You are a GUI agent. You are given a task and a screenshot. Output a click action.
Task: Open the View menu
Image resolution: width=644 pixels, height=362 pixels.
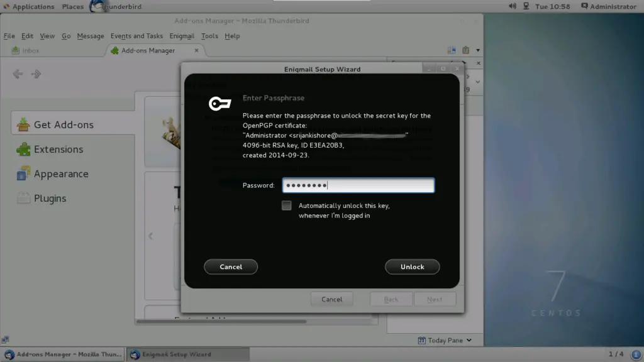[x=47, y=36]
